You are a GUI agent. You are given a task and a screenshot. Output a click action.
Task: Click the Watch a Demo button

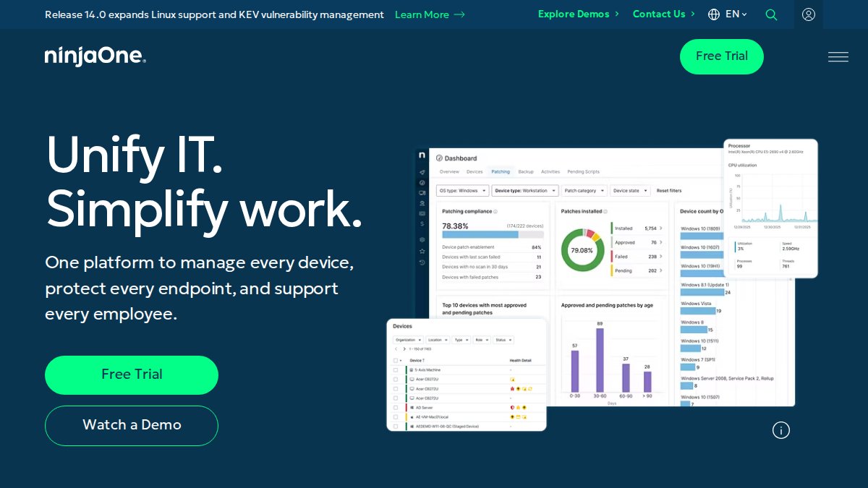tap(132, 425)
